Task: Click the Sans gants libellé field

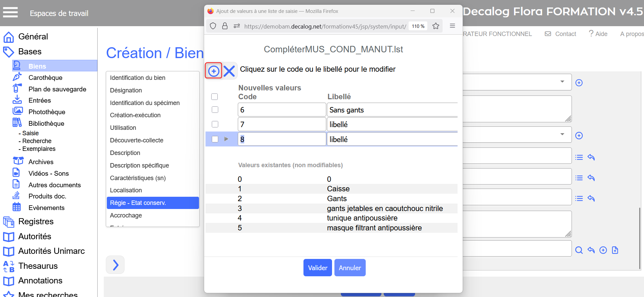Action: pos(391,110)
